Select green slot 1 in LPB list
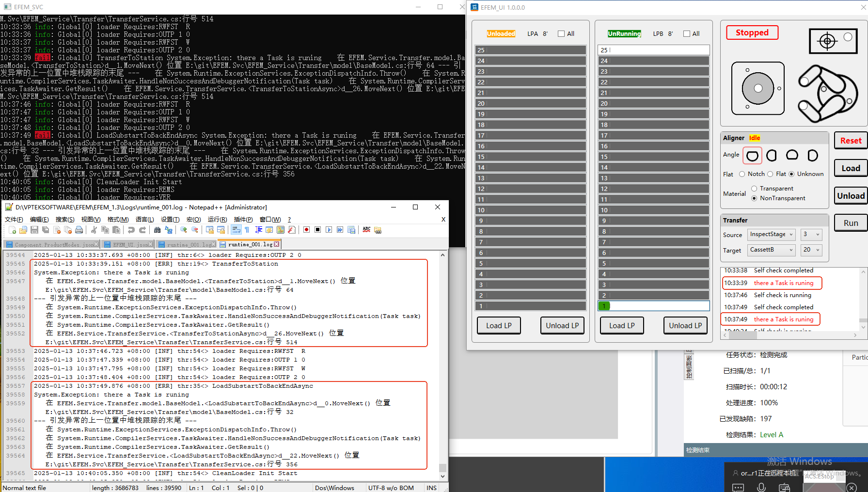 (x=653, y=306)
